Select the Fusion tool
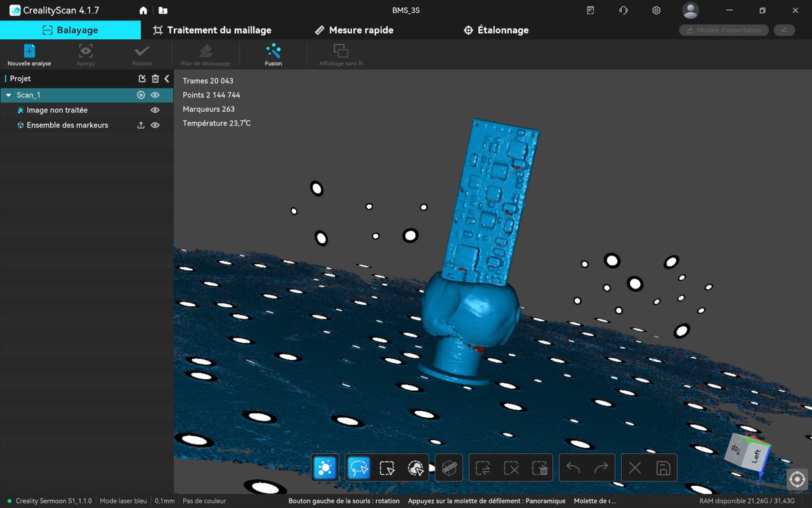 click(273, 53)
